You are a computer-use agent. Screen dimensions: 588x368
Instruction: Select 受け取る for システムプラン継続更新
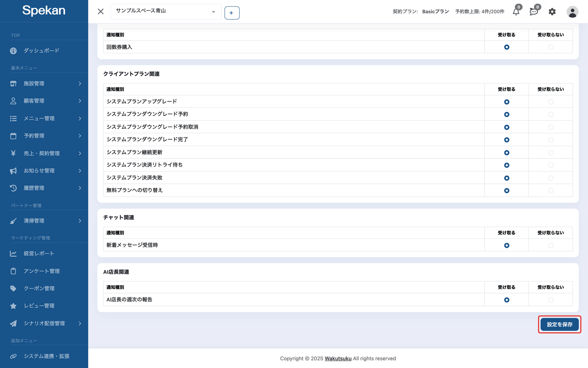coord(507,153)
